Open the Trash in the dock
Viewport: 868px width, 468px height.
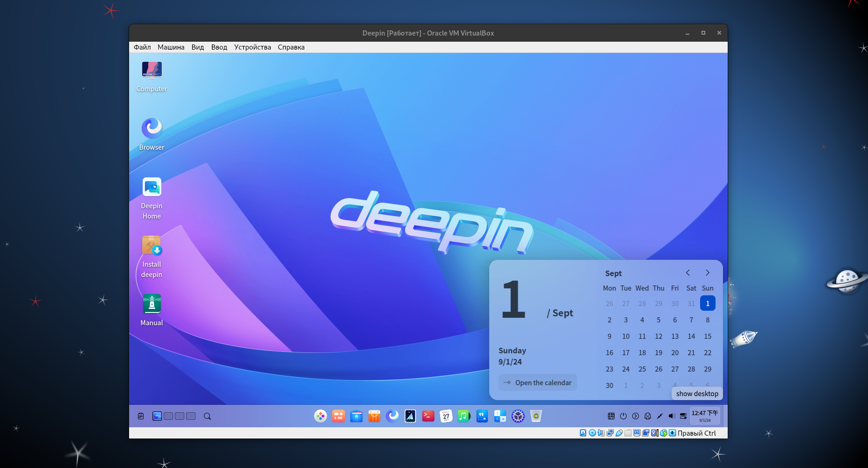click(536, 416)
